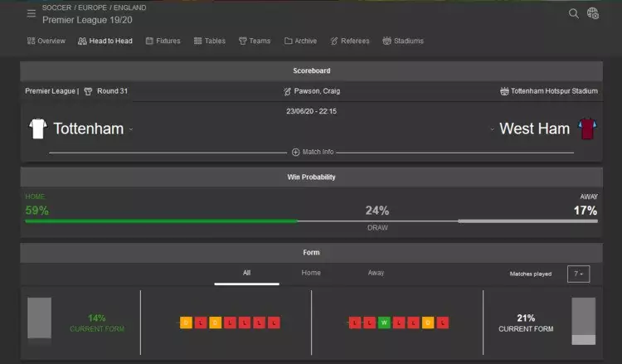The width and height of the screenshot is (622, 364).
Task: Click the green home win probability bar
Action: pos(161,221)
